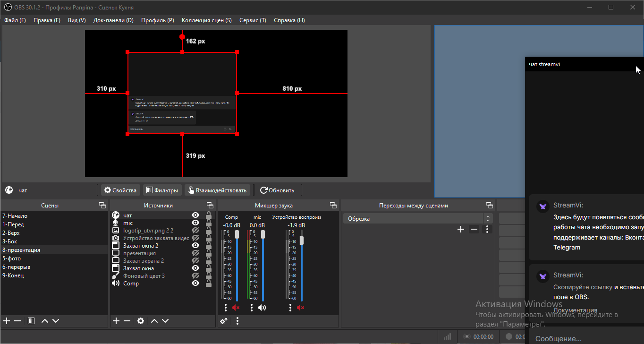This screenshot has width=644, height=344.
Task: Open the Коллекция сцен (S) menu
Action: click(x=207, y=20)
